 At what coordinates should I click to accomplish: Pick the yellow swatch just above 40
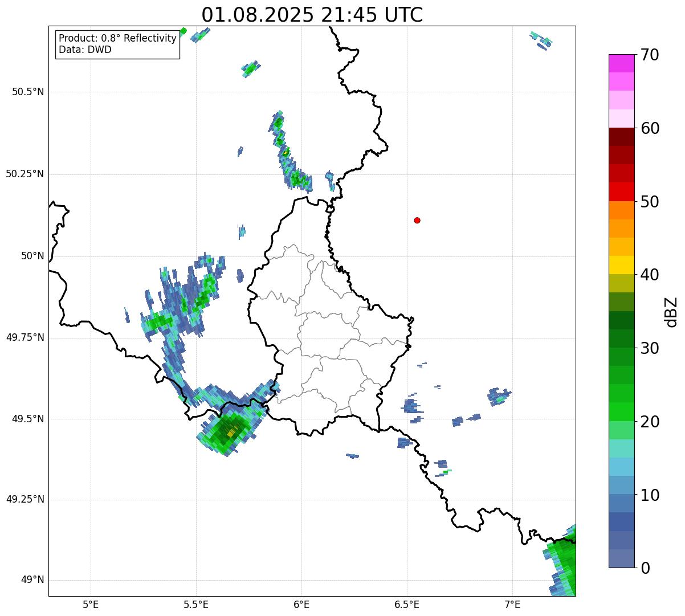click(x=621, y=265)
